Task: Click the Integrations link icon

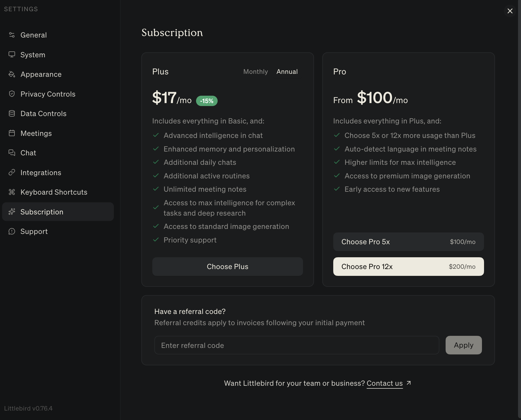Action: 12,172
